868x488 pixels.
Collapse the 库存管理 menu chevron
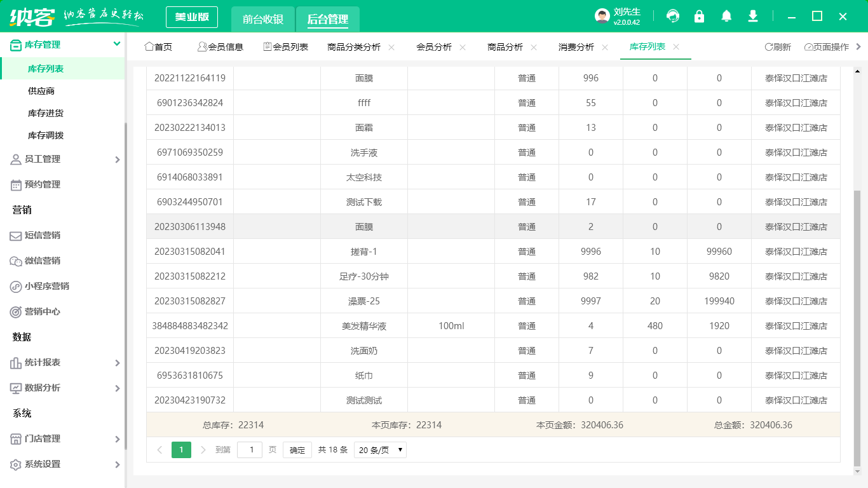click(x=117, y=44)
